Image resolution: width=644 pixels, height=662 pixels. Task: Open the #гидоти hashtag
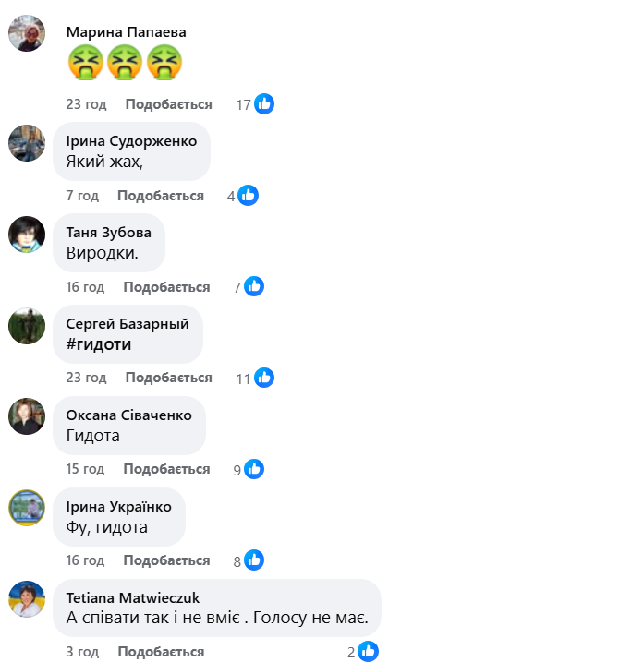[99, 344]
